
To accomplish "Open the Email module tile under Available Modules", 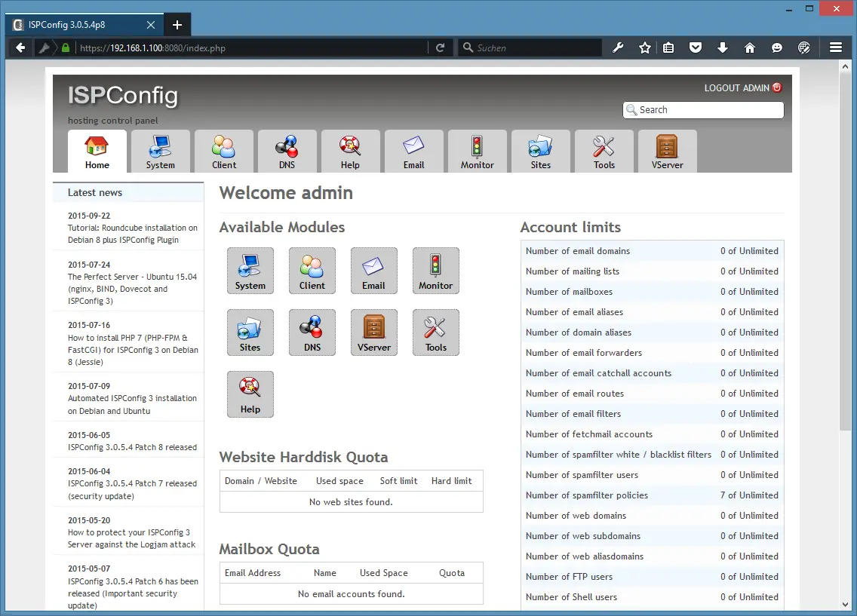I will pos(374,271).
